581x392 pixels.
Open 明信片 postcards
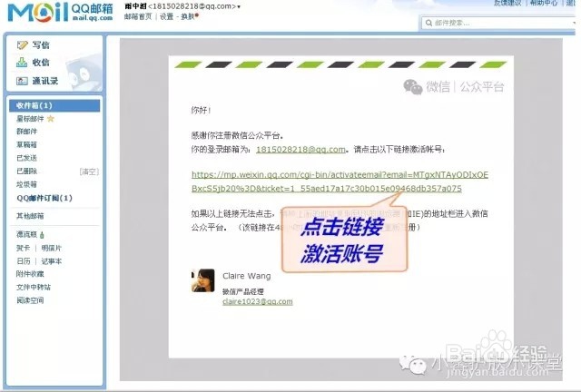[x=52, y=248]
